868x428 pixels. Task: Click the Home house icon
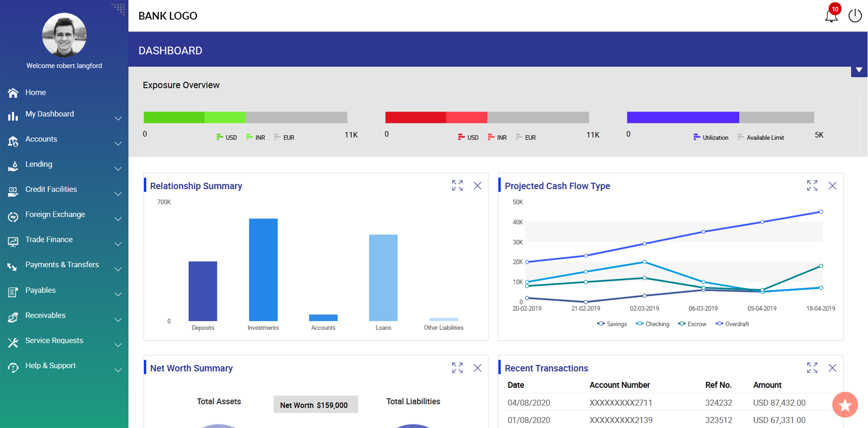coord(13,93)
